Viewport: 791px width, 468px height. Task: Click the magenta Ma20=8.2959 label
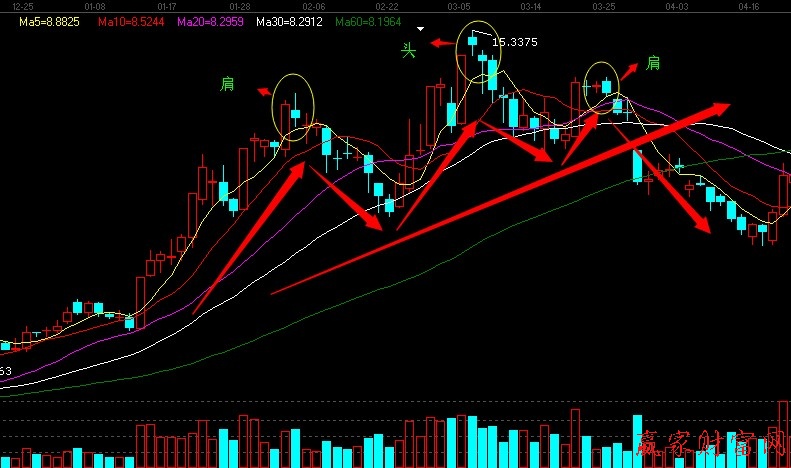click(x=209, y=20)
